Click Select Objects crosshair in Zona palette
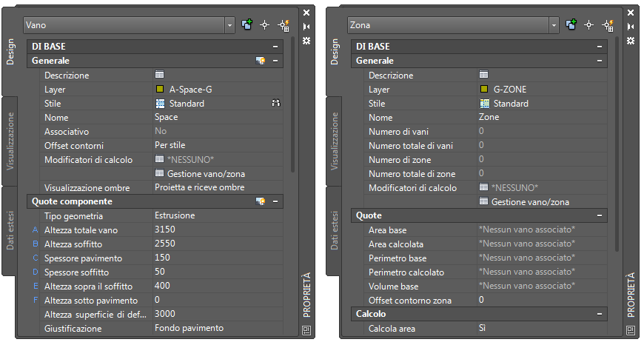 [x=589, y=25]
